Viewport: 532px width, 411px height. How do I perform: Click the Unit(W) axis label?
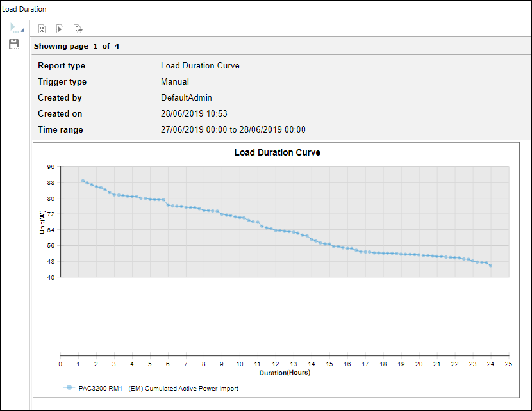(42, 222)
